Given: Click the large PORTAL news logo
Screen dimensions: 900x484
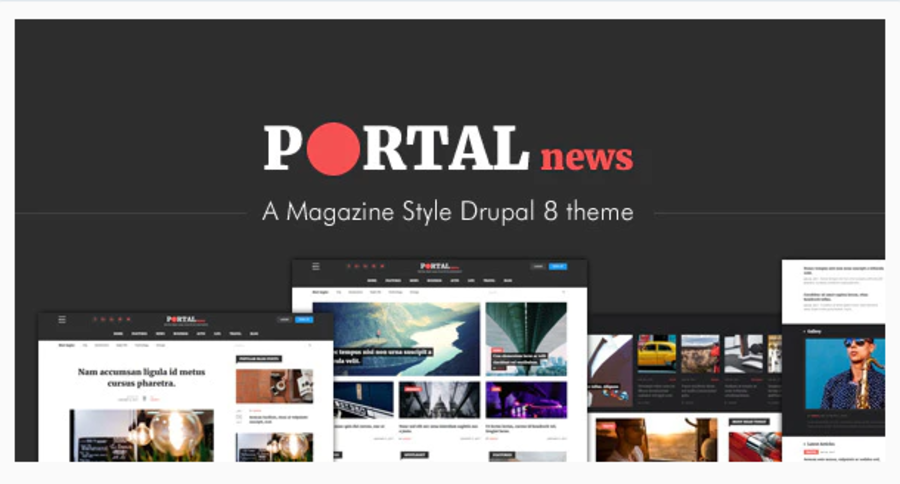Looking at the screenshot, I should 448,149.
